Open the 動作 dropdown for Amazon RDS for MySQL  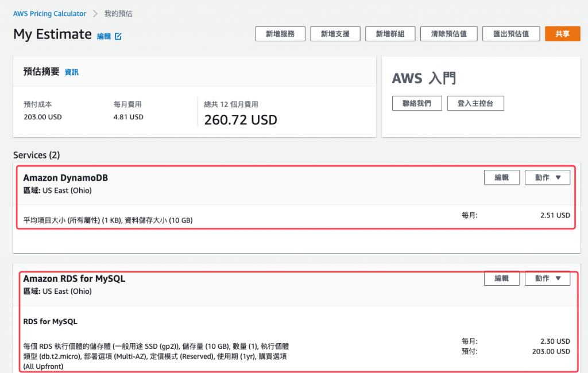click(x=547, y=278)
